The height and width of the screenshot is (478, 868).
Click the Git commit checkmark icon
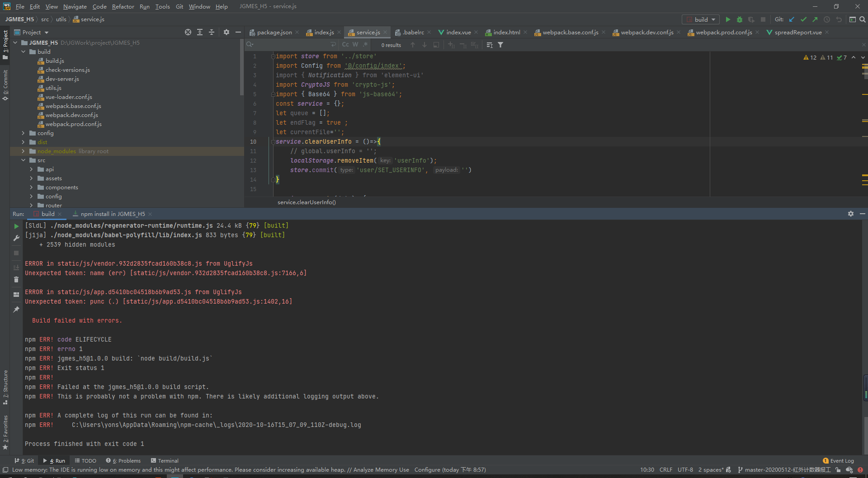coord(803,19)
